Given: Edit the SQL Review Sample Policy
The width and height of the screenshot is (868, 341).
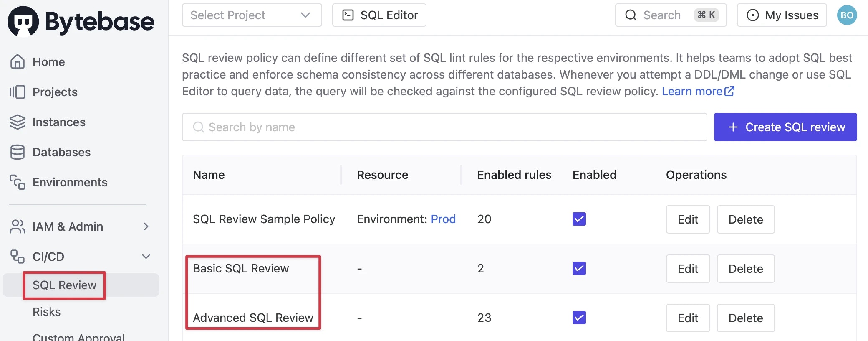Looking at the screenshot, I should coord(688,219).
